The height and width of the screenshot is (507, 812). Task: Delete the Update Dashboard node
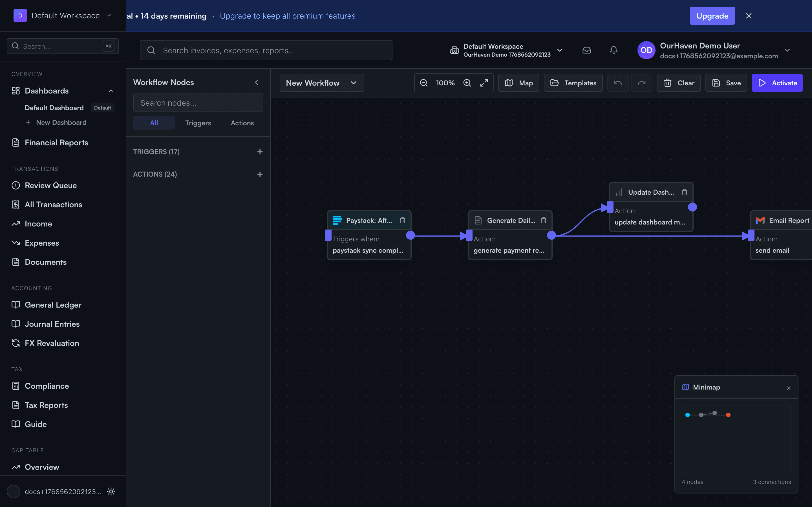pos(685,192)
